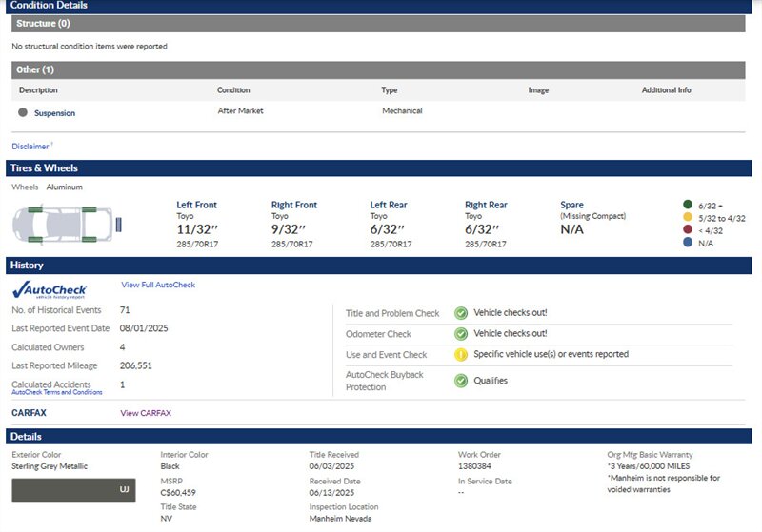Click the AutoCheck logo
The height and width of the screenshot is (532, 762).
pos(50,289)
